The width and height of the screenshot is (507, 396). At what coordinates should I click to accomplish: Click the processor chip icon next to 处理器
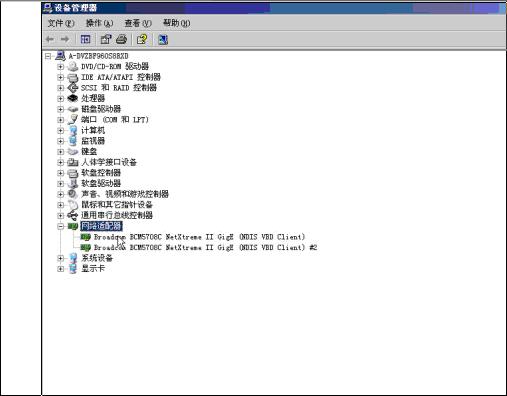click(x=73, y=98)
